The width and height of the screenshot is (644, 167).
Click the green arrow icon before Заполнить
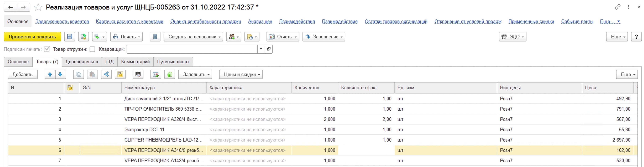tap(170, 74)
